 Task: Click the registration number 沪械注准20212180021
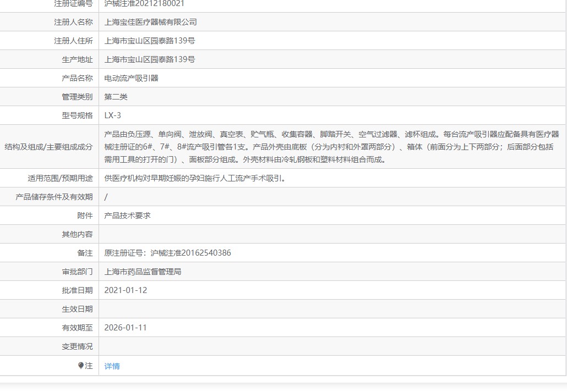144,4
